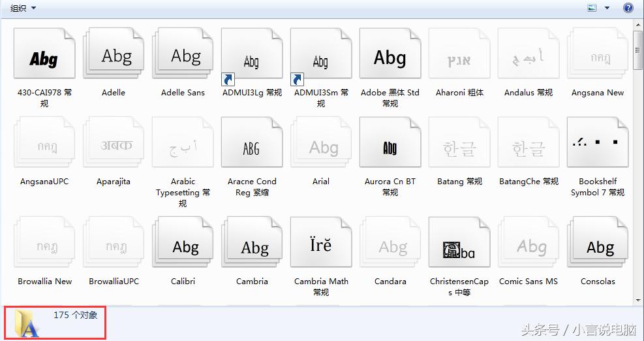
Task: Click the scrollbar up arrow
Action: pos(637,25)
